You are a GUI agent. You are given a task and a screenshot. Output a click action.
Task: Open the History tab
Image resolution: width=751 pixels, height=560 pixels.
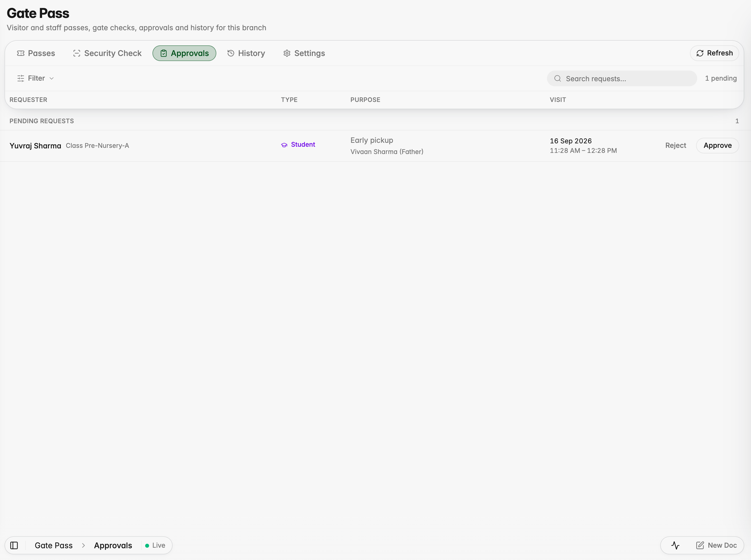coord(246,53)
